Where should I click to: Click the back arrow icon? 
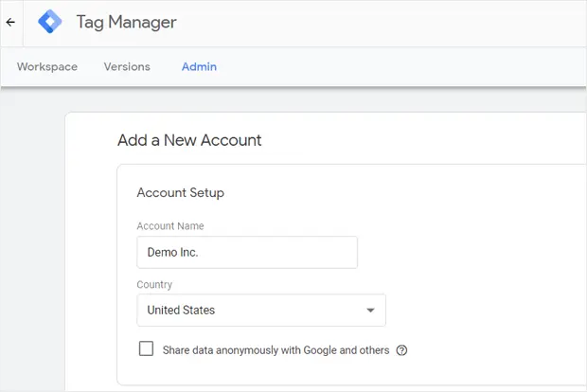click(10, 23)
